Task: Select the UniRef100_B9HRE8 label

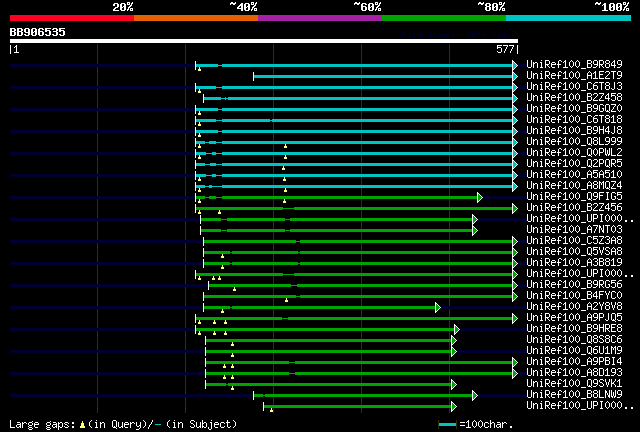Action: 574,329
